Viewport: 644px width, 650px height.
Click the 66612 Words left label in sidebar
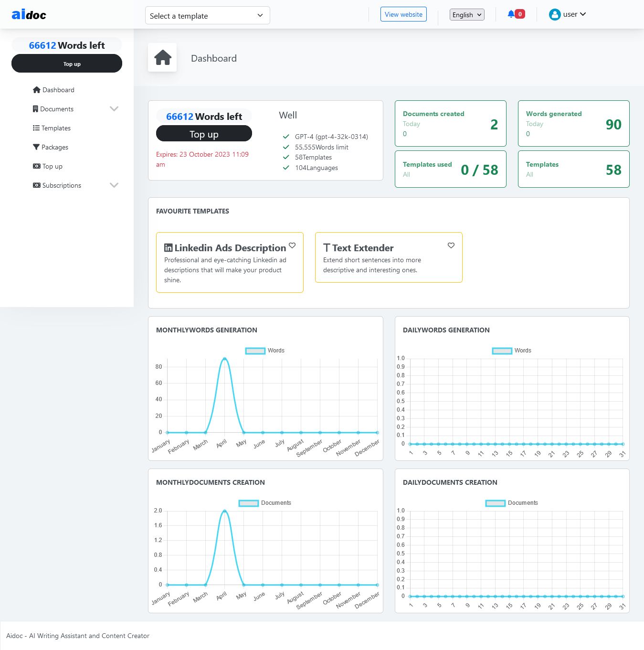coord(67,45)
